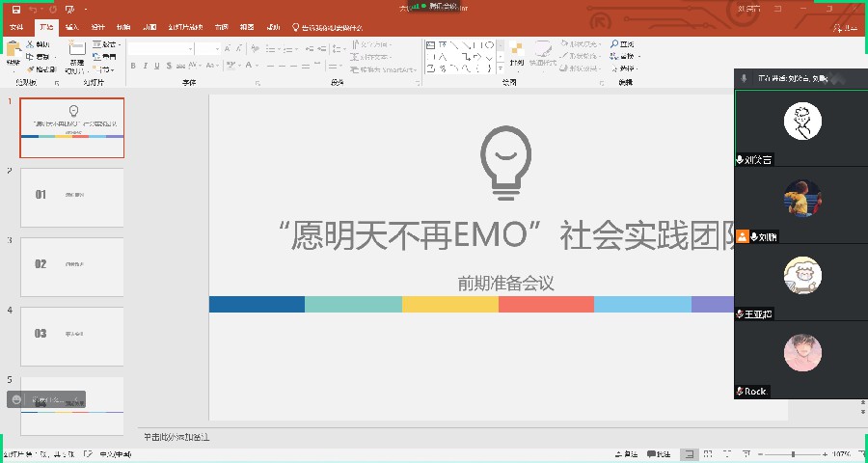
Task: Click the Copy icon in clipboard group
Action: (30, 57)
